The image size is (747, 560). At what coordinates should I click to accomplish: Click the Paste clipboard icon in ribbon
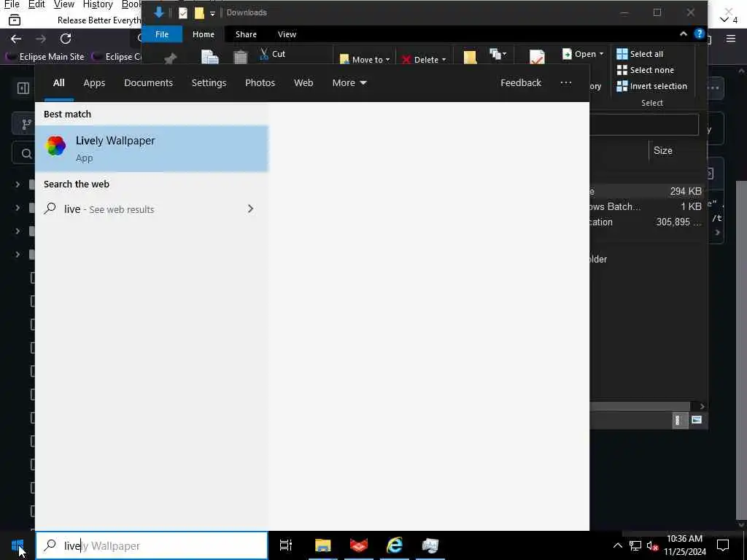click(x=241, y=57)
